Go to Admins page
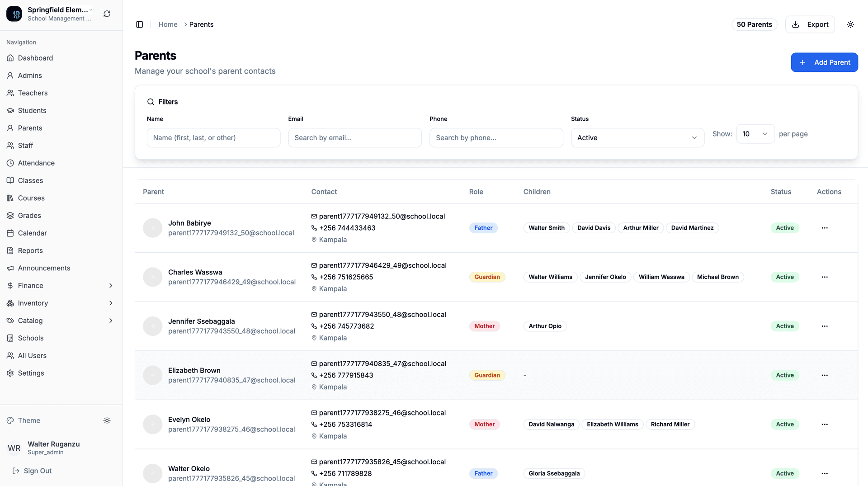868x486 pixels. point(61,75)
